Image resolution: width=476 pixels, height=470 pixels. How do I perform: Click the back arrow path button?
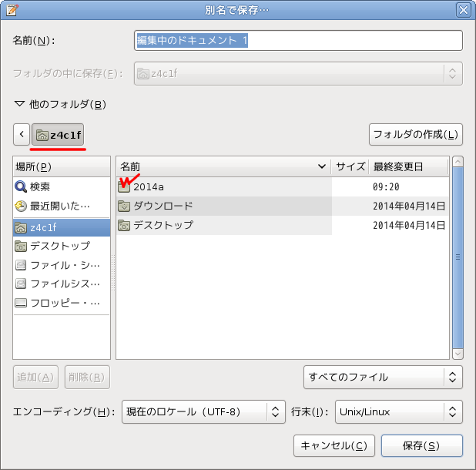(22, 134)
